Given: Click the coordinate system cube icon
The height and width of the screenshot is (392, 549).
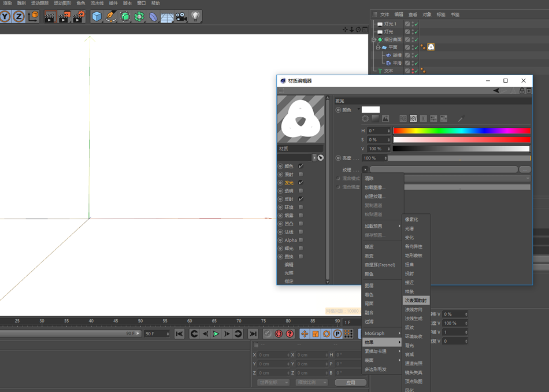Looking at the screenshot, I should pos(33,16).
